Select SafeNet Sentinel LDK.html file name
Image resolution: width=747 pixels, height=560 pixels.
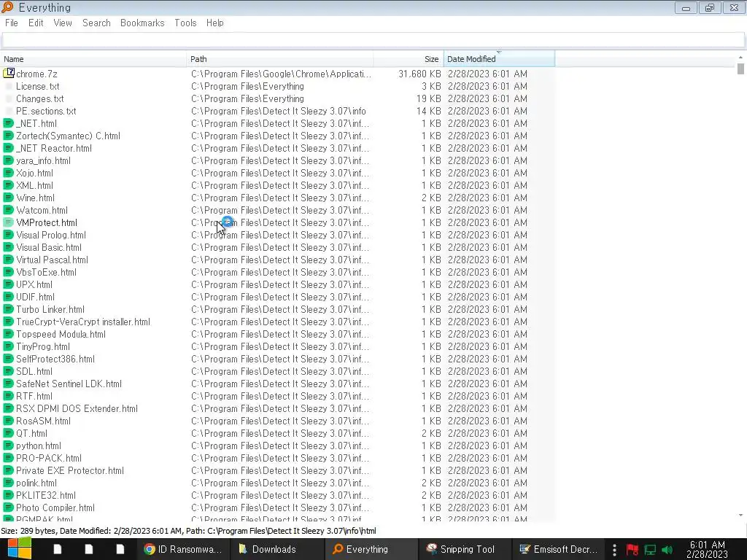[69, 384]
